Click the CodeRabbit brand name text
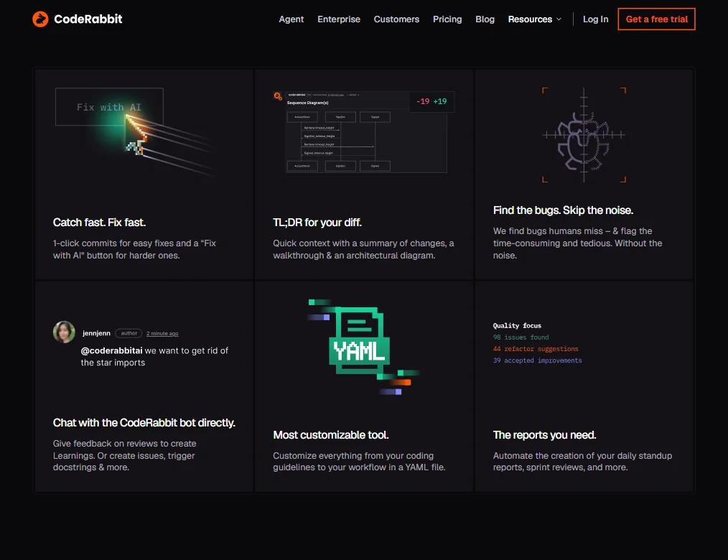Viewport: 728px width, 560px height. (x=88, y=19)
